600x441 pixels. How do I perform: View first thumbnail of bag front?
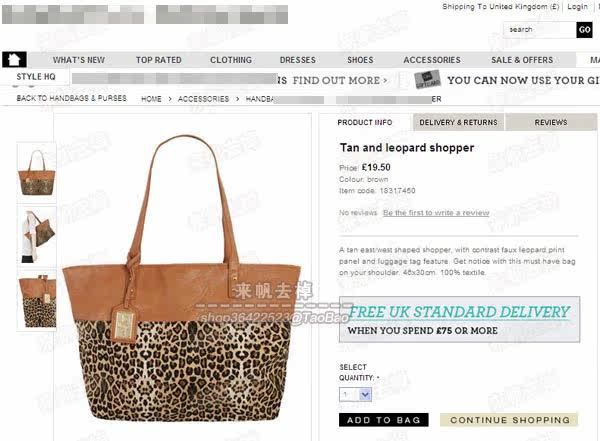(x=37, y=173)
